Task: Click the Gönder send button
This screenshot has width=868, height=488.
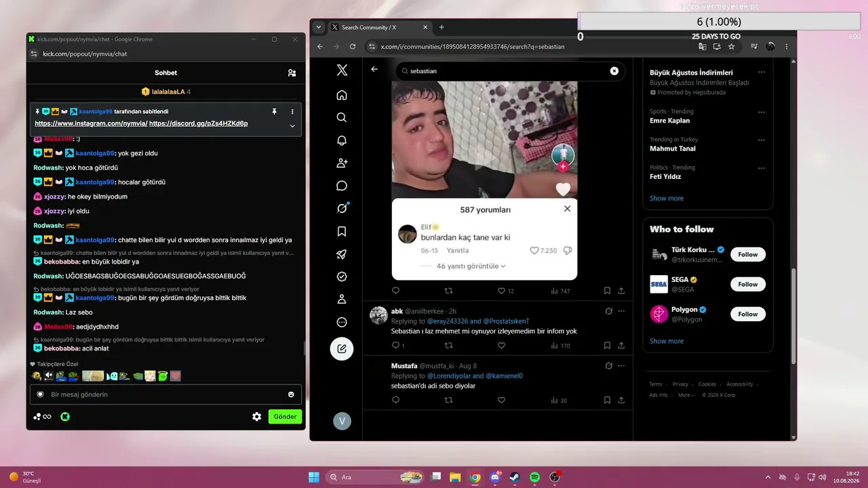Action: tap(285, 417)
